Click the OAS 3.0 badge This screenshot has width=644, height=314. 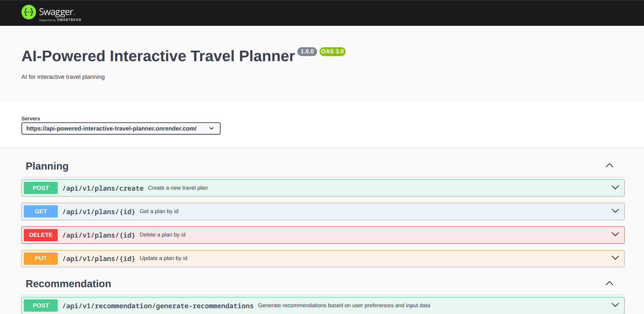point(332,52)
